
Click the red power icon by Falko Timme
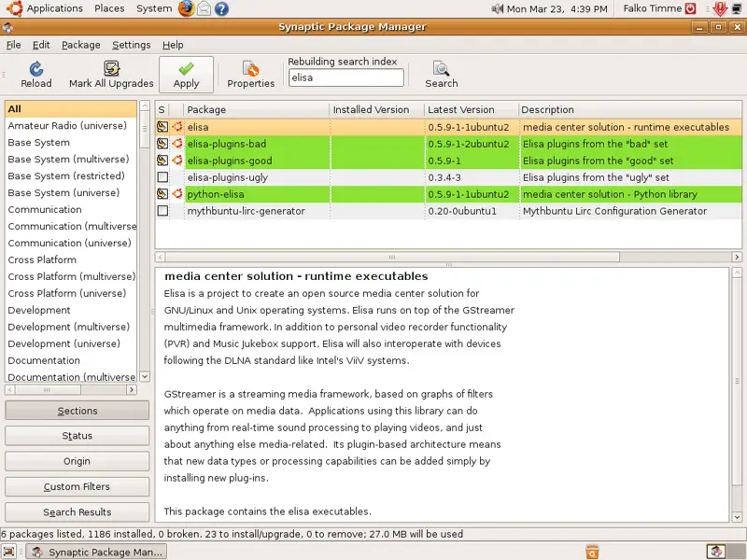click(x=690, y=8)
